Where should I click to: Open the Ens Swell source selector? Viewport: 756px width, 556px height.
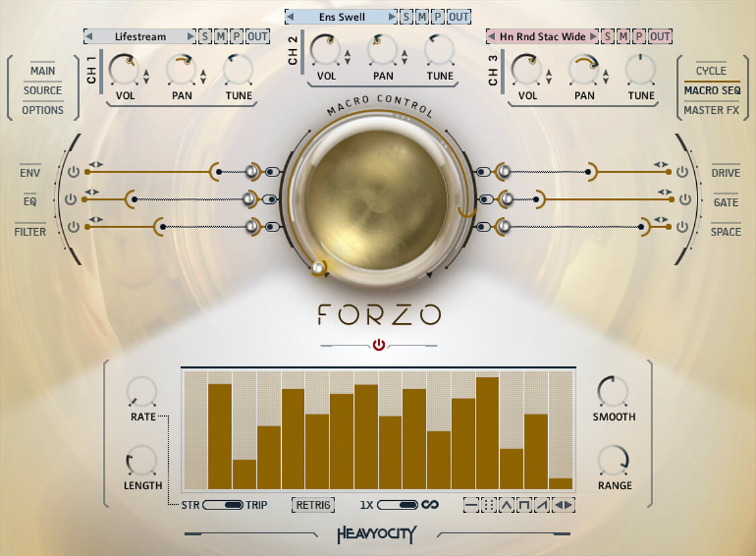tap(341, 17)
